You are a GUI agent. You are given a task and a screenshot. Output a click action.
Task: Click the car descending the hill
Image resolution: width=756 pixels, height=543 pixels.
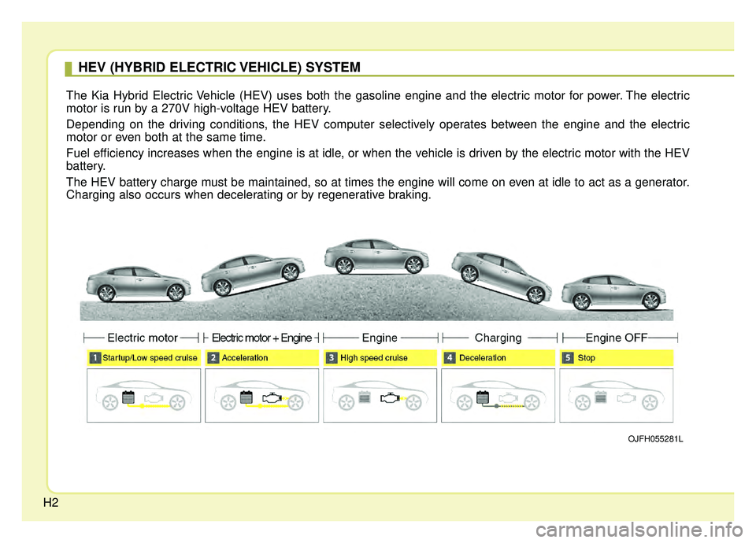click(x=502, y=276)
